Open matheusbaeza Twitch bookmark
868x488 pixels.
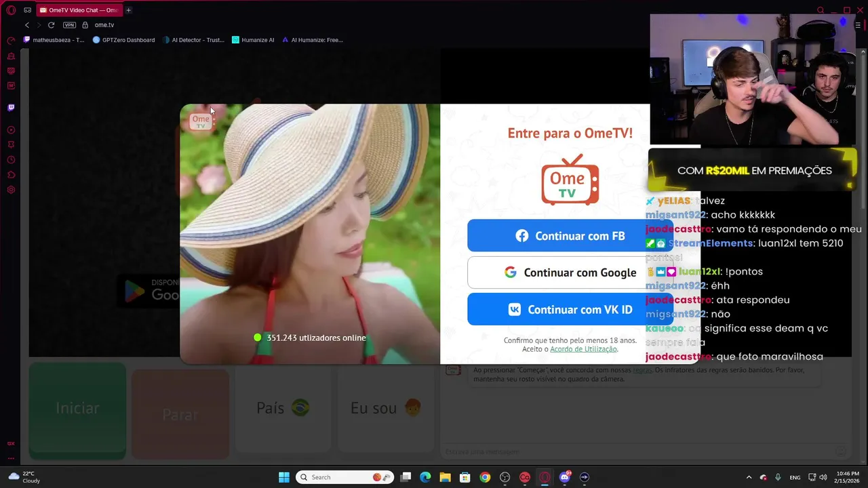click(x=54, y=40)
